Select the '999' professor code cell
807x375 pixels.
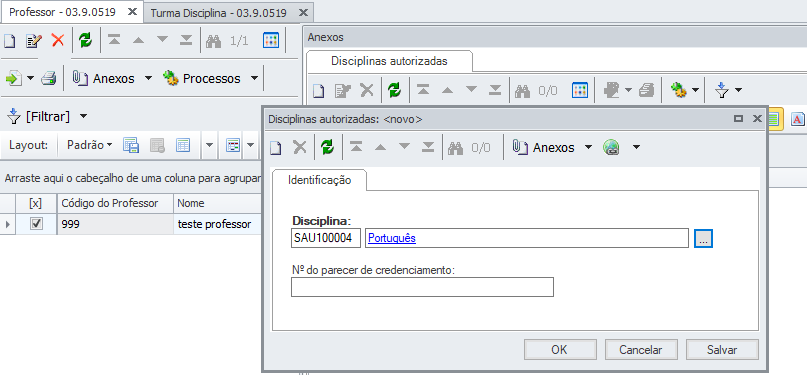click(x=115, y=224)
